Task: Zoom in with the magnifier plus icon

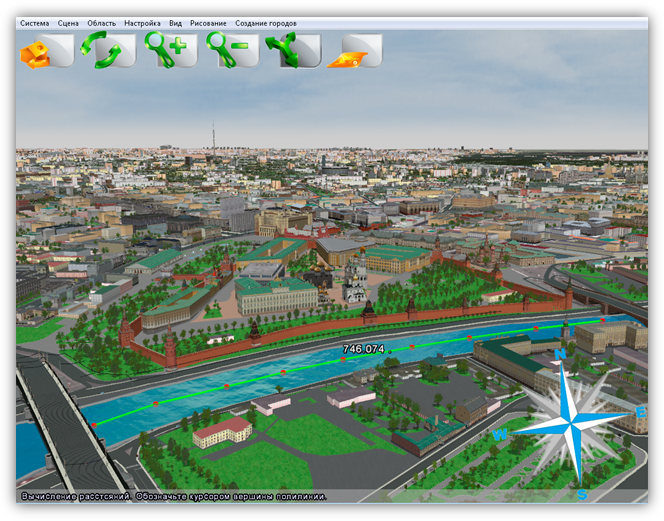Action: (170, 50)
